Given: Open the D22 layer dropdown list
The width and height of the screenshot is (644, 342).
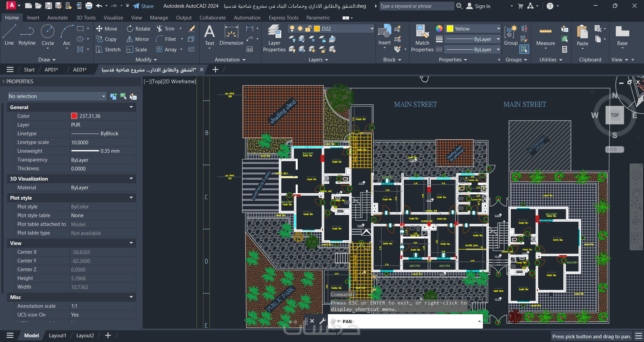Looking at the screenshot, I should click(372, 29).
